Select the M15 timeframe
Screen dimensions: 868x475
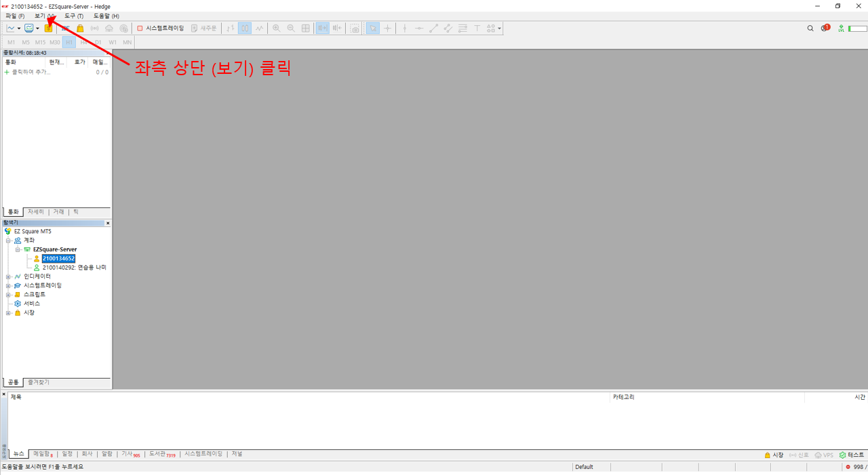[x=40, y=42]
